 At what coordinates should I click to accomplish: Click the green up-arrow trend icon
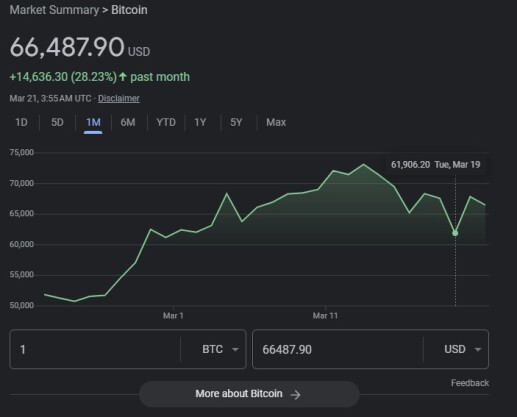(123, 77)
